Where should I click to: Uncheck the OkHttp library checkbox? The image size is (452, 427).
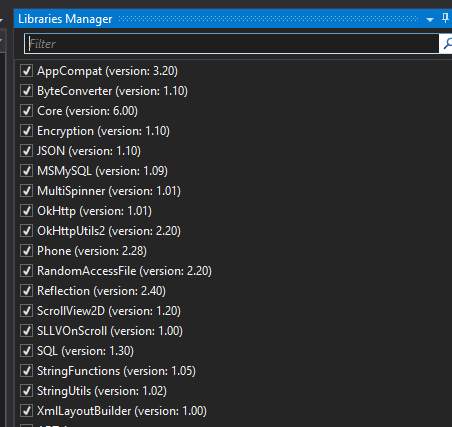point(26,211)
